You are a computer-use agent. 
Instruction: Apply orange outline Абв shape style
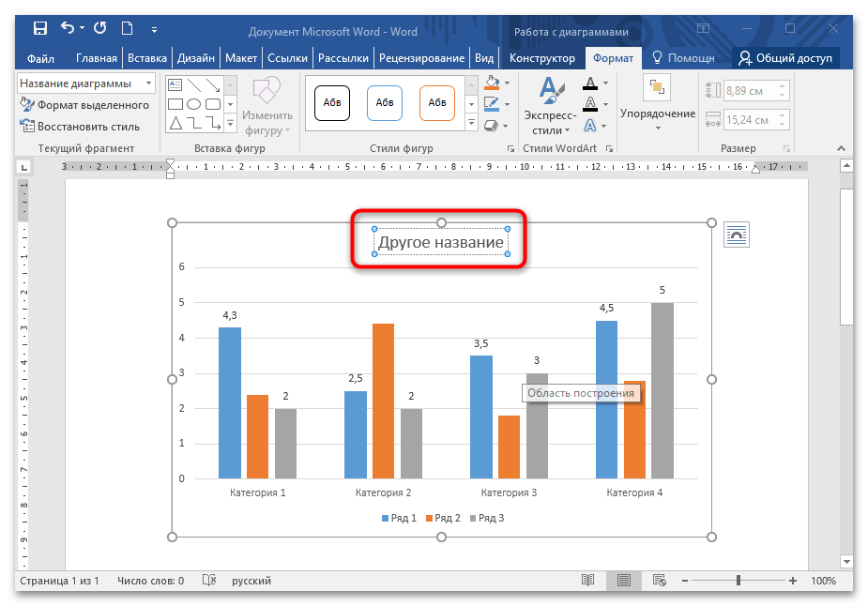(437, 103)
